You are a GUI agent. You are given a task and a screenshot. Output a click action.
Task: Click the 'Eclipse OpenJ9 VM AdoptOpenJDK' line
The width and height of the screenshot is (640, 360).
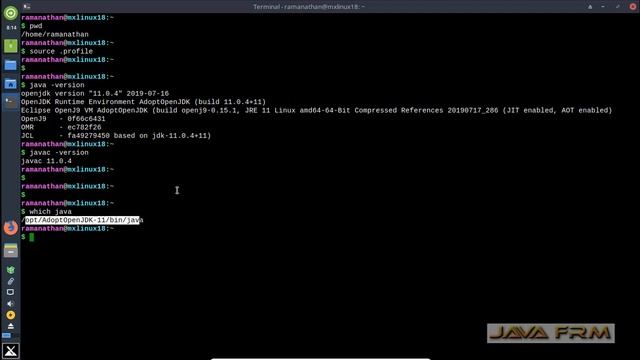tap(317, 110)
